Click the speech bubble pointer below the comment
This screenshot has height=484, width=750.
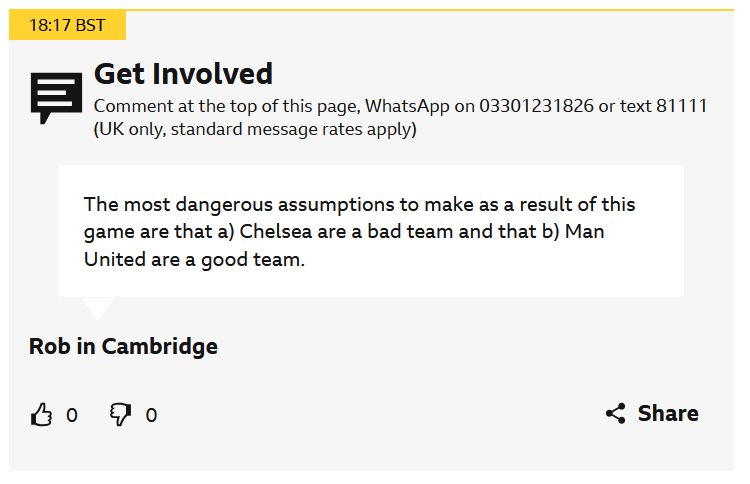coord(98,307)
